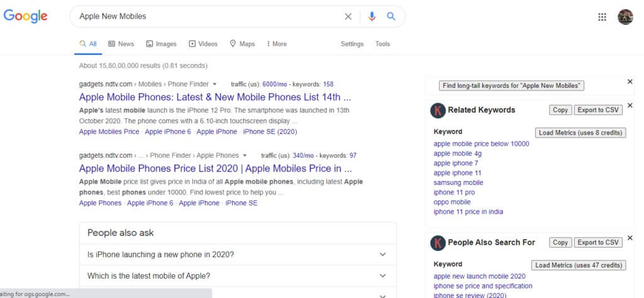644x298 pixels.
Task: Select keyword 'oppo mobile'
Action: [x=452, y=202]
